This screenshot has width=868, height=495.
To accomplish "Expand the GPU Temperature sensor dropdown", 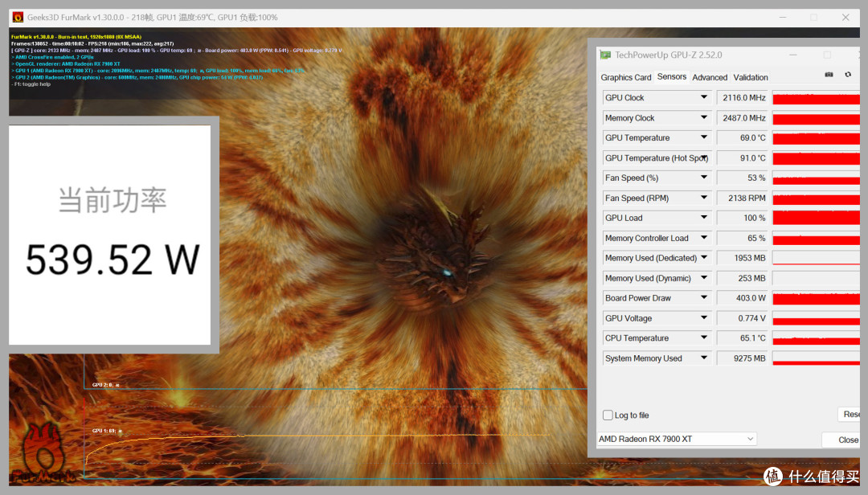I will click(703, 137).
